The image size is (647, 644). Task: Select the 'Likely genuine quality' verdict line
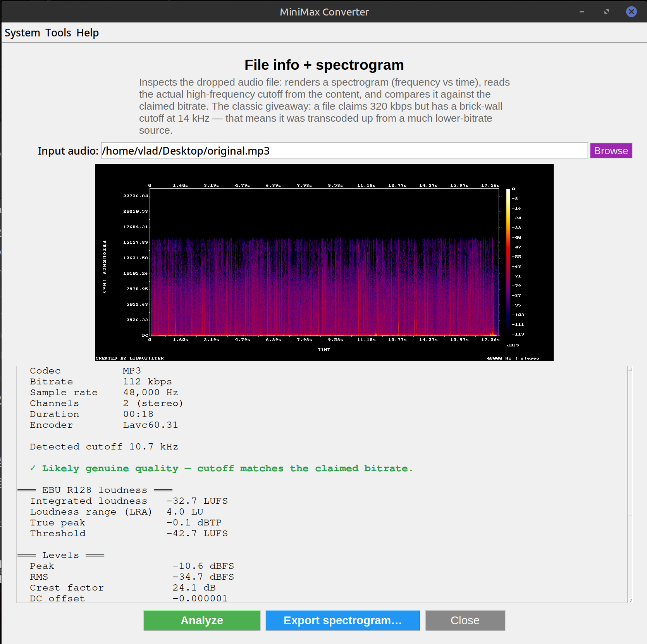click(x=222, y=468)
